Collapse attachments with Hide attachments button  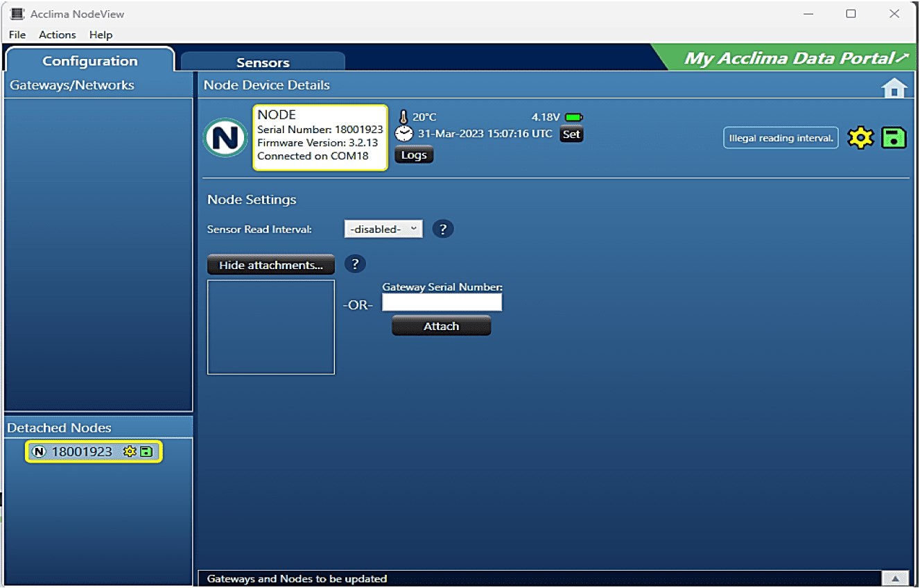tap(270, 264)
